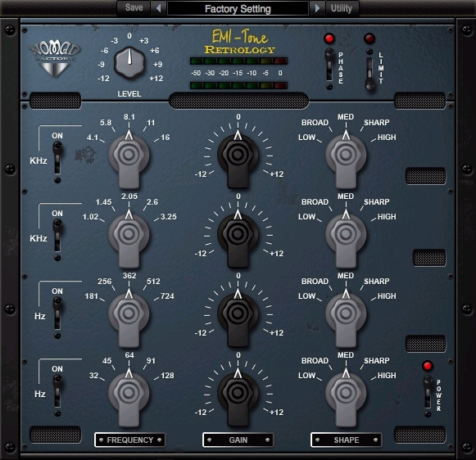Select 4.1 on the top frequency band
The image size is (476, 460).
pyautogui.click(x=93, y=138)
